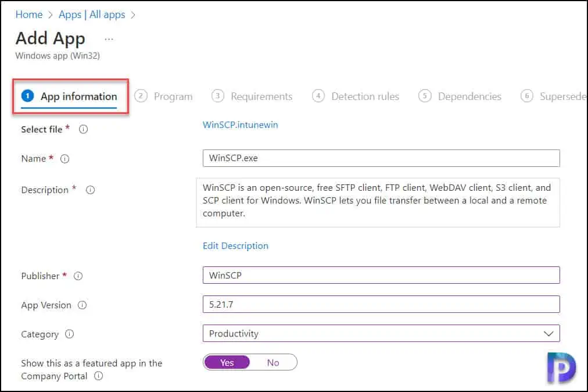Set featured app toggle to Yes
588x392 pixels.
227,362
